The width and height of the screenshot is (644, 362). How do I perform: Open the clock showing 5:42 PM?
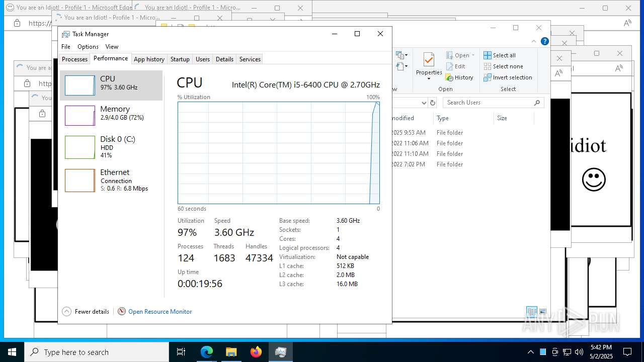(x=601, y=352)
